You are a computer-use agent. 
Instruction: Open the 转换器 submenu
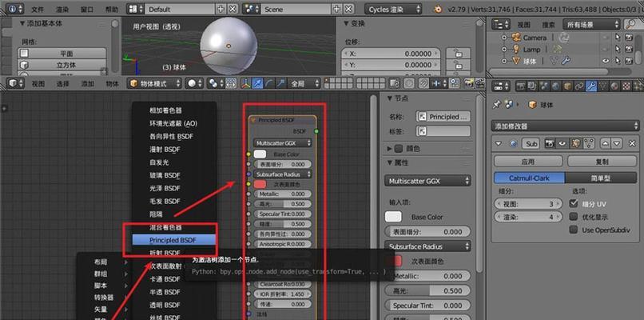click(x=104, y=298)
